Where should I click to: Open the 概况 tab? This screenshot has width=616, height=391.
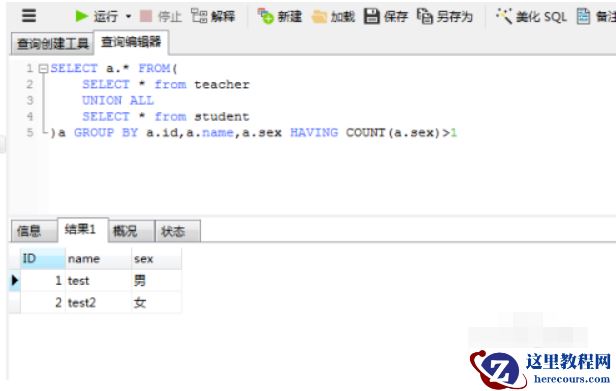(x=132, y=231)
